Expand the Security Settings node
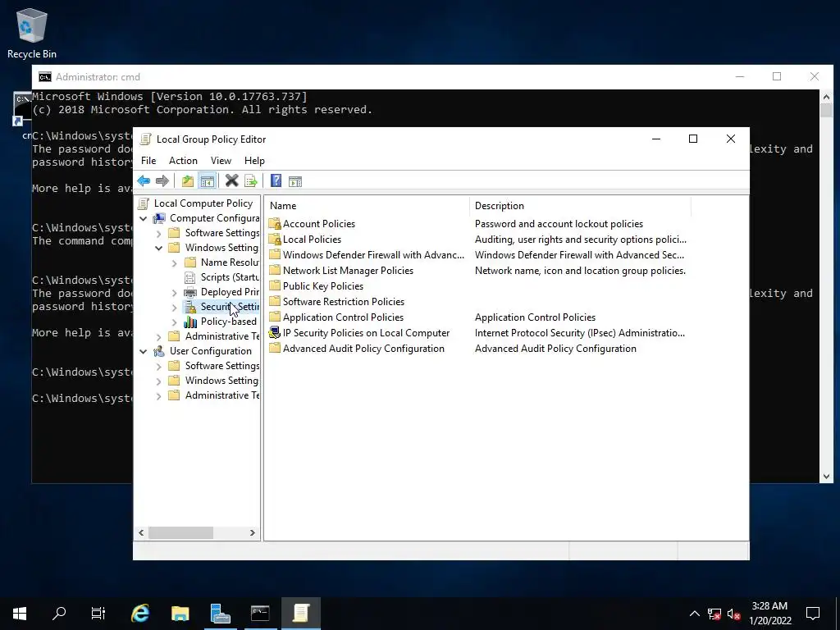This screenshot has width=840, height=630. tap(174, 308)
